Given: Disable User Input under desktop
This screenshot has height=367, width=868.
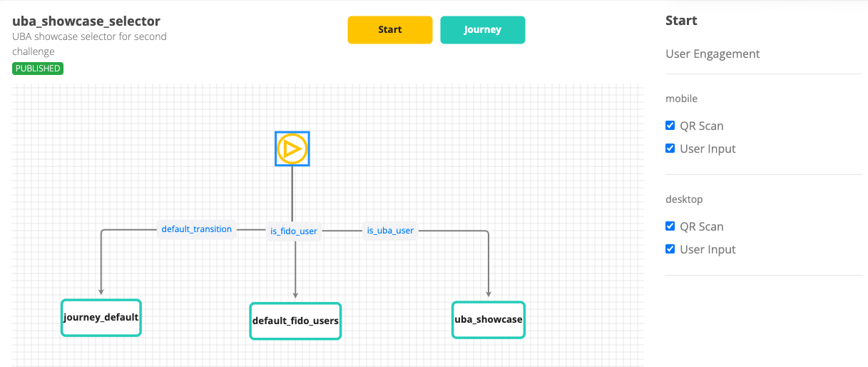Looking at the screenshot, I should (670, 249).
